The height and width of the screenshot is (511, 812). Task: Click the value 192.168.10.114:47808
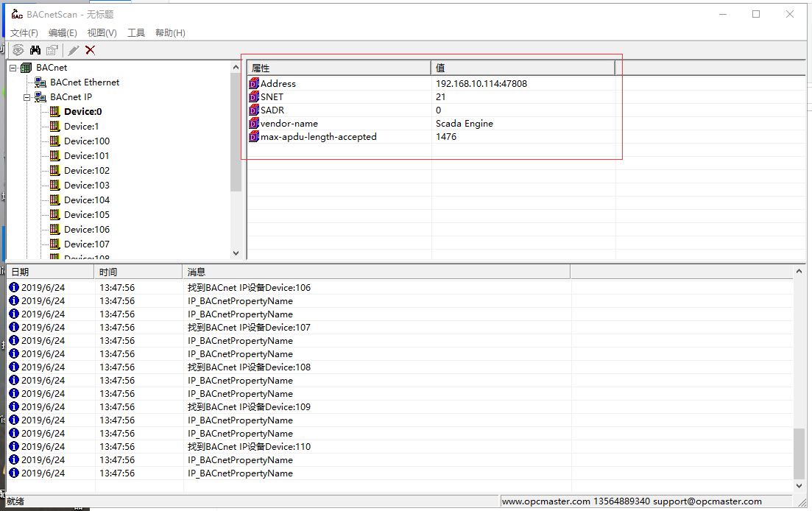(481, 83)
